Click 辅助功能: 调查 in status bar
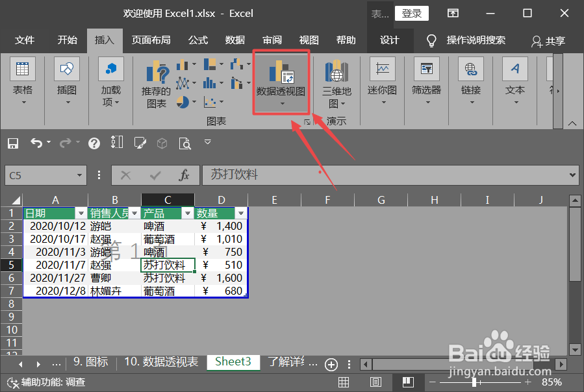584x392 pixels. tap(47, 382)
